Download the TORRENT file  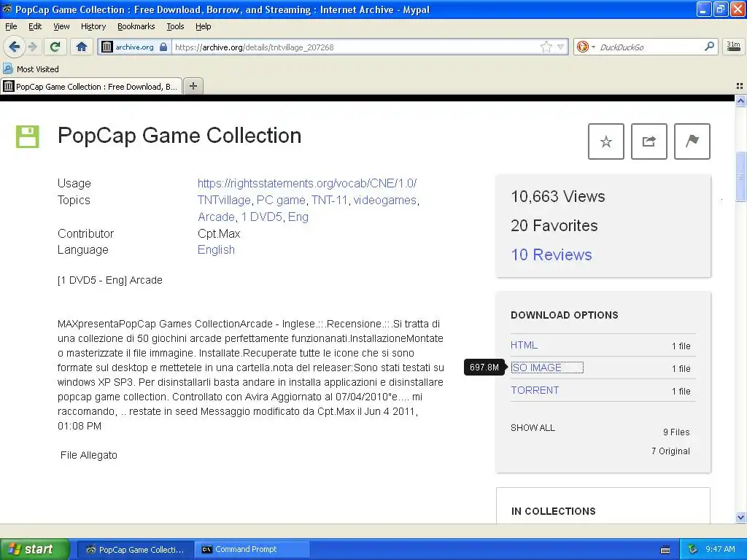pos(535,390)
